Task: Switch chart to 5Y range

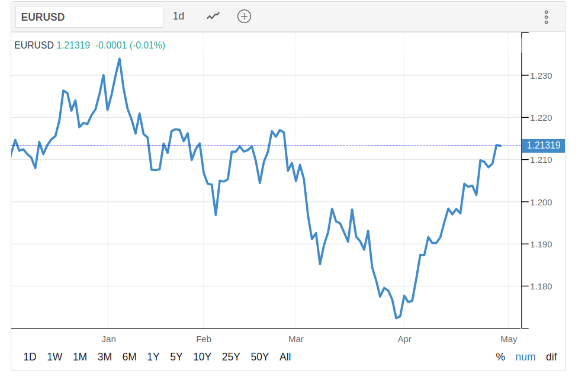Action: tap(176, 357)
